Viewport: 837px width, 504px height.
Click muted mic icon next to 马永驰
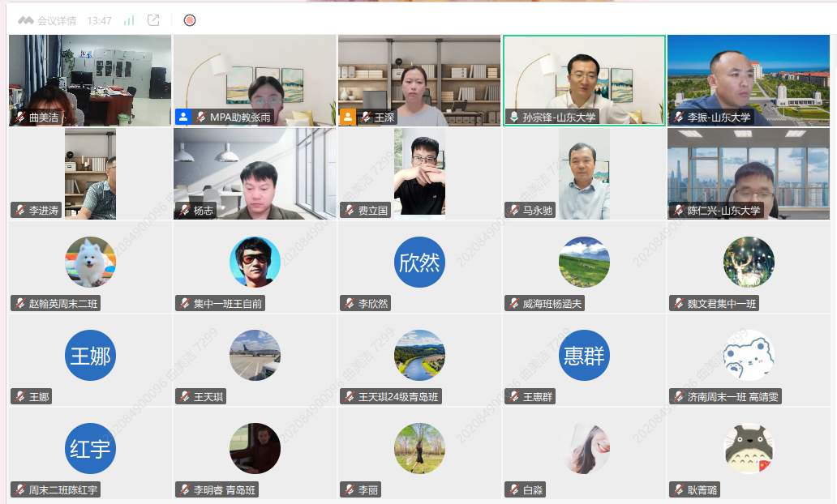click(x=513, y=211)
